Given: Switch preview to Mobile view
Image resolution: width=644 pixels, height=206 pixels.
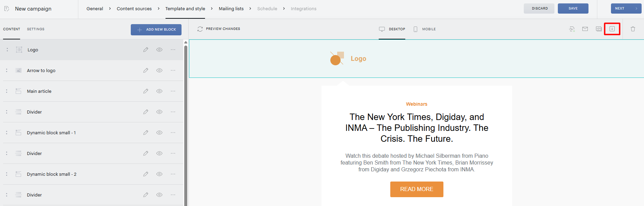Looking at the screenshot, I should pos(424,29).
